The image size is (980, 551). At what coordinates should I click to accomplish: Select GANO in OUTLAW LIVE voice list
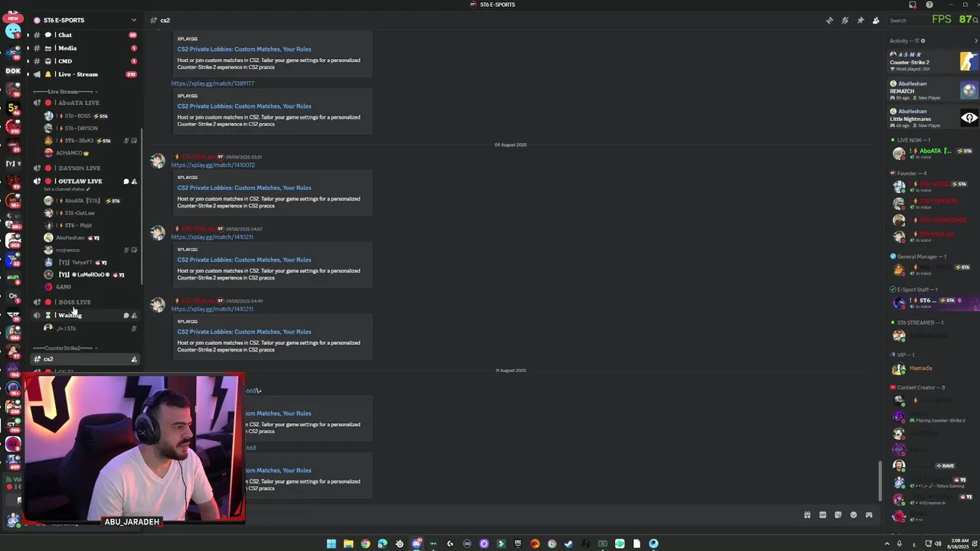pos(59,287)
